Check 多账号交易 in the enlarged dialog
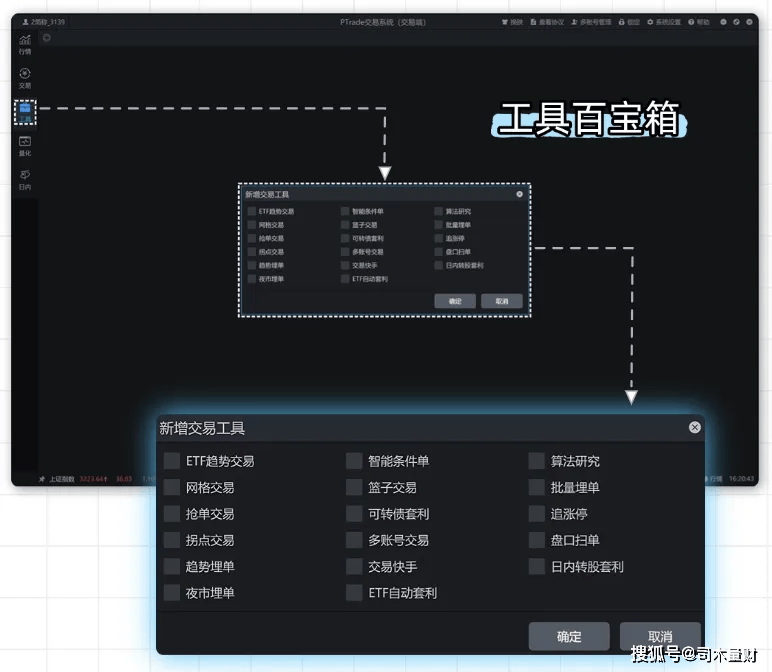Screen dimensions: 772x672 [354, 540]
